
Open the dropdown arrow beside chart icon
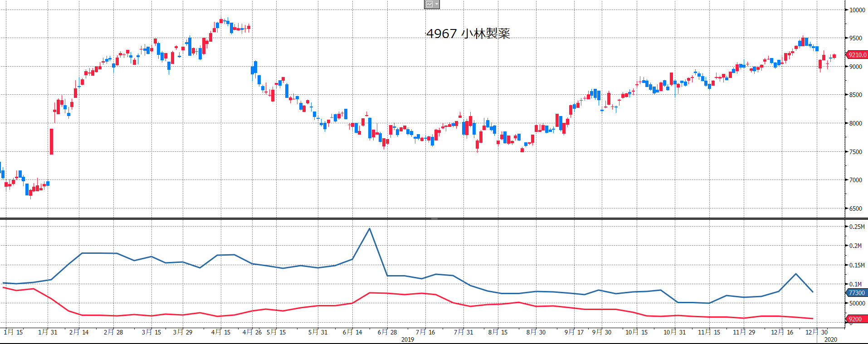(x=437, y=4)
